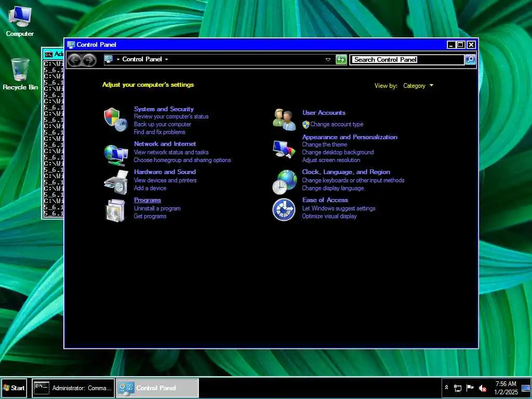Focus the Search Control Panel field
Viewport: 532px width, 399px height.
point(407,60)
